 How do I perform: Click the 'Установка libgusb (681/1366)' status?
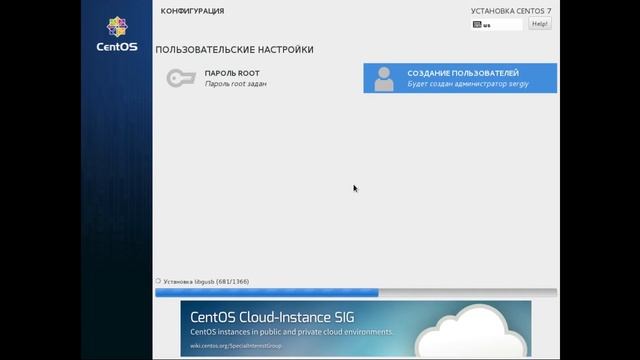[206, 282]
